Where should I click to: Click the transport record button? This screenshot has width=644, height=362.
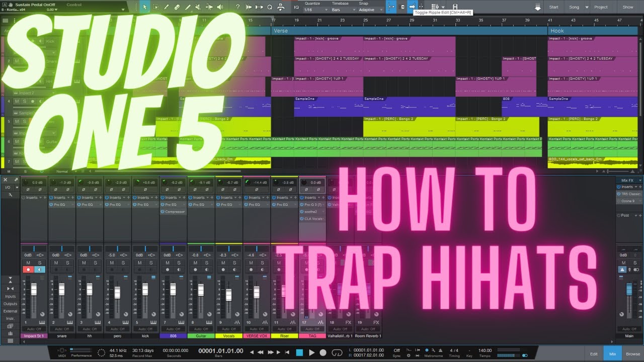[x=324, y=352]
